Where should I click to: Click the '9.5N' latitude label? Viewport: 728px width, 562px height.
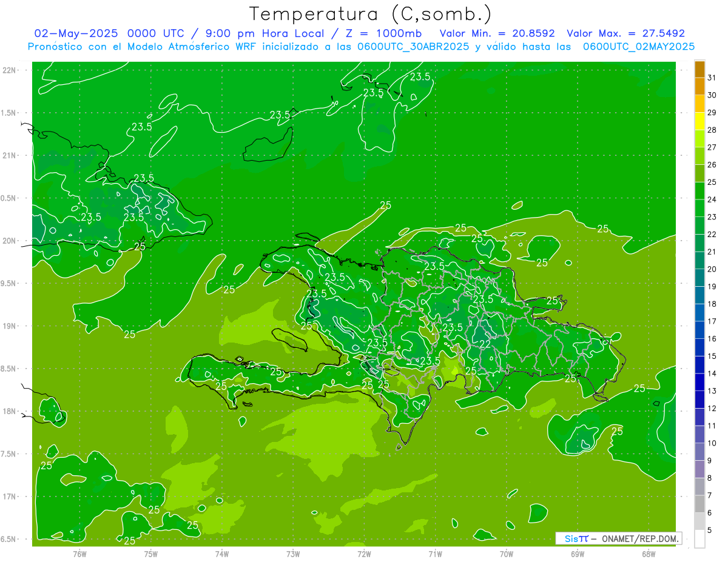[x=9, y=284]
